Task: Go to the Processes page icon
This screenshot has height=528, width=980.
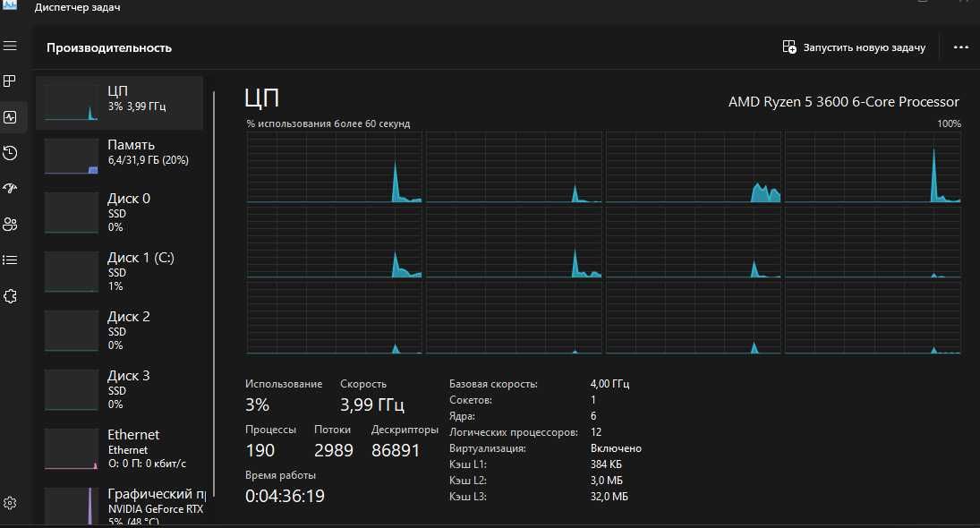Action: [10, 81]
